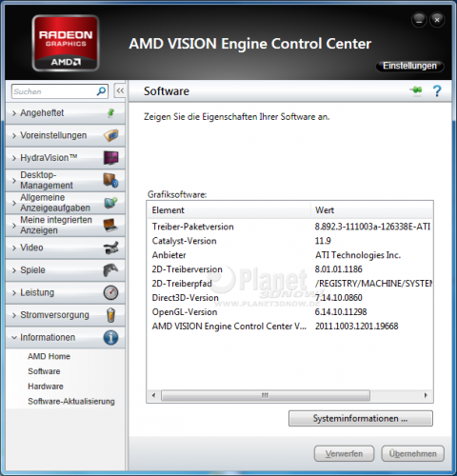Click the HydraVision monitor icon

111,158
